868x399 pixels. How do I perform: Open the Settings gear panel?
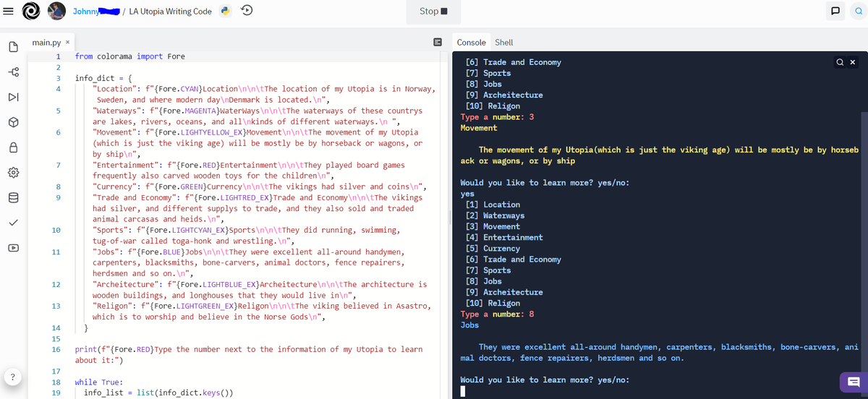pyautogui.click(x=12, y=173)
